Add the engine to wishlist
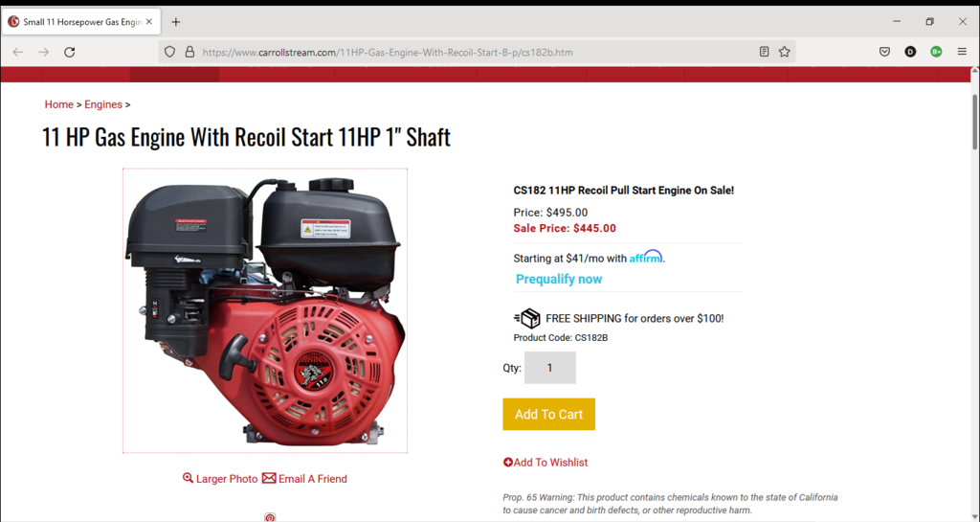Screen dimensions: 980x522 (546, 463)
